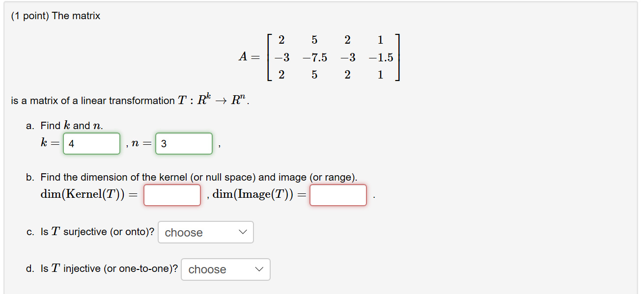This screenshot has width=644, height=294.
Task: Click the red-bordered image dimension field
Action: [x=337, y=194]
